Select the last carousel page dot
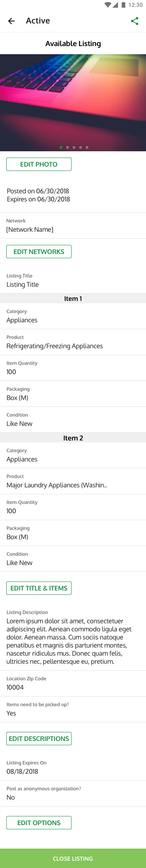The width and height of the screenshot is (146, 868). [87, 147]
